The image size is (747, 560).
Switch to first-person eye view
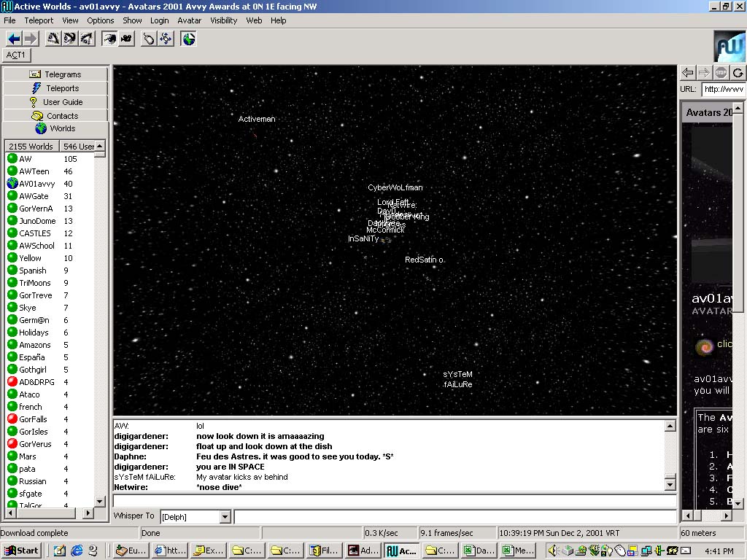(x=109, y=39)
